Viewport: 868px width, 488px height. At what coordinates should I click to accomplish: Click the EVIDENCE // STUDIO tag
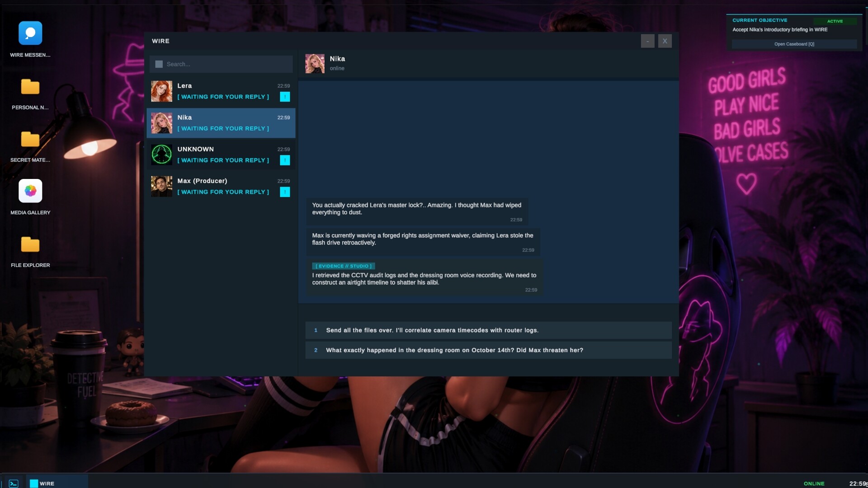coord(344,266)
